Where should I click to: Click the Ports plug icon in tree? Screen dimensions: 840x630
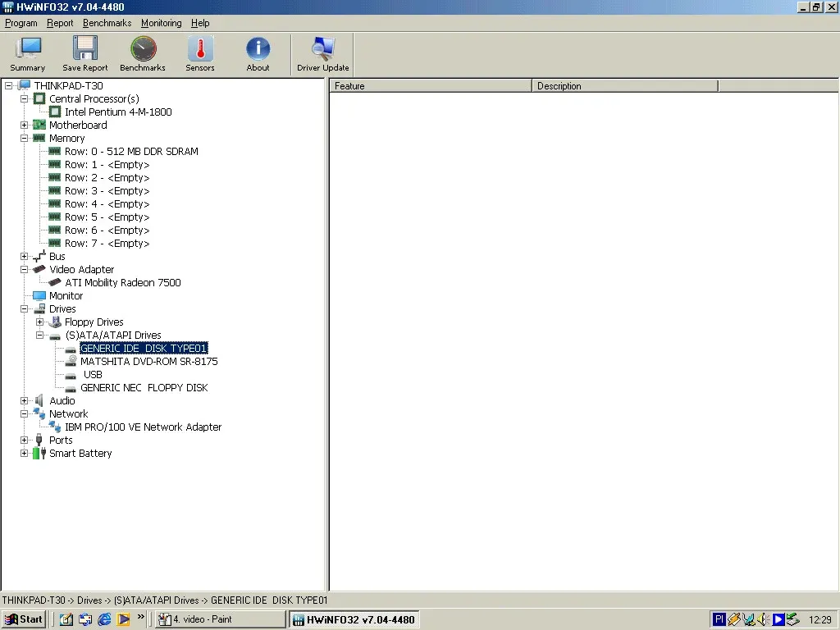point(39,440)
